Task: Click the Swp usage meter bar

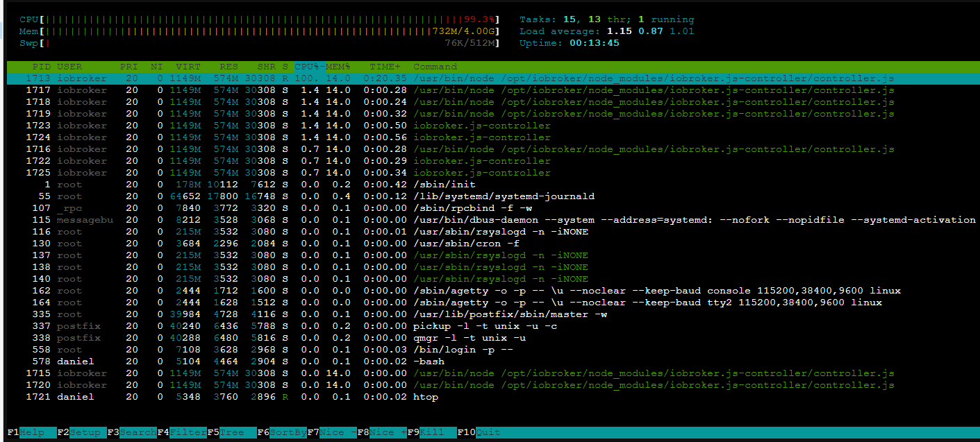Action: (x=260, y=43)
